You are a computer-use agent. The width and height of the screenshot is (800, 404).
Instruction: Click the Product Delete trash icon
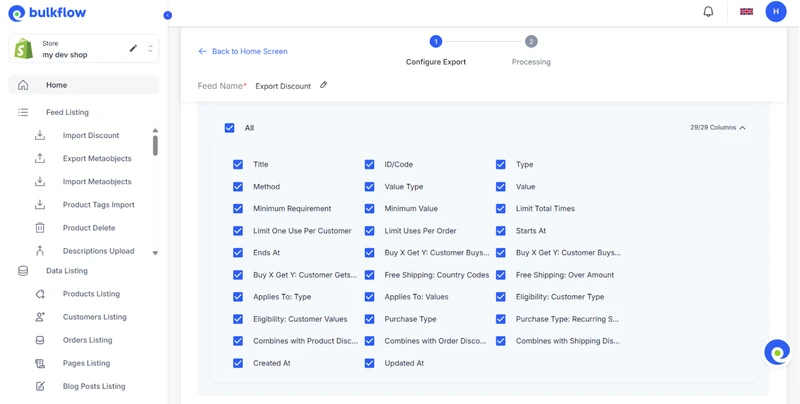40,228
